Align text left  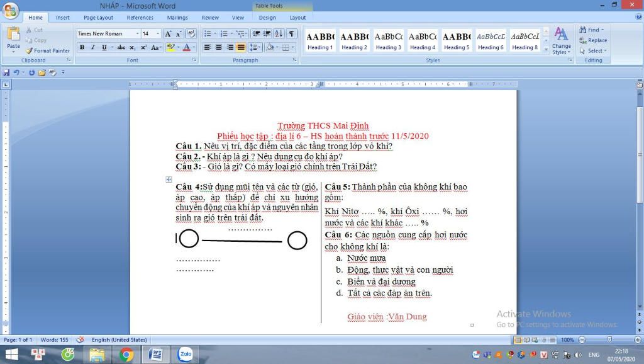(x=208, y=48)
